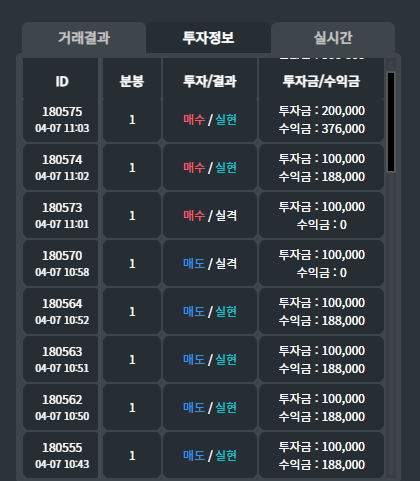Click 분봉 value of trade 180563
The width and height of the screenshot is (420, 481).
click(x=132, y=360)
